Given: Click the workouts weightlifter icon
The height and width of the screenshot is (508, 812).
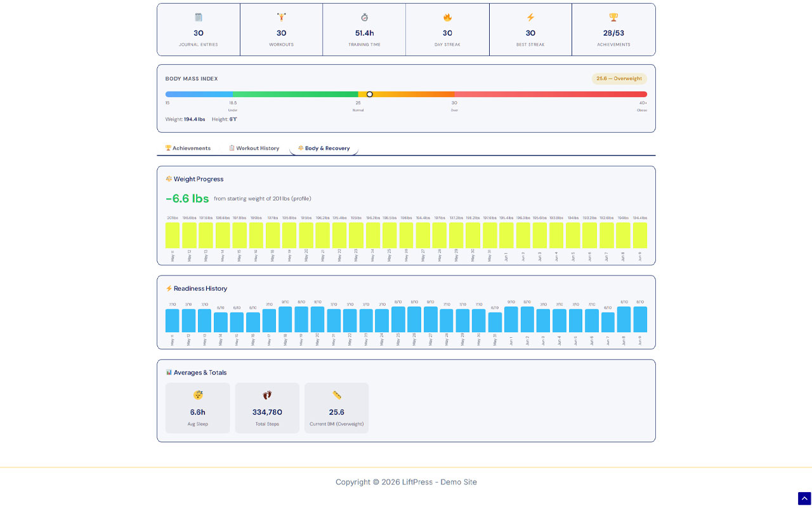Looking at the screenshot, I should pyautogui.click(x=281, y=17).
